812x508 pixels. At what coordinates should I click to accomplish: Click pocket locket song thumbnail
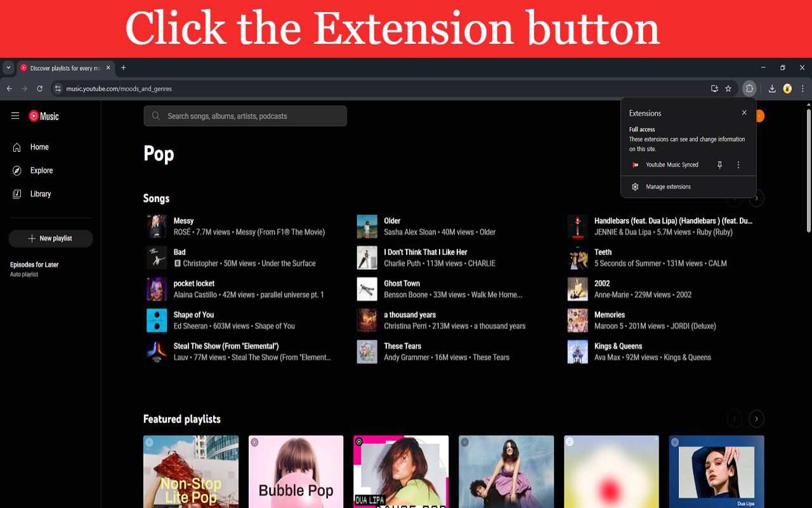[x=157, y=289]
